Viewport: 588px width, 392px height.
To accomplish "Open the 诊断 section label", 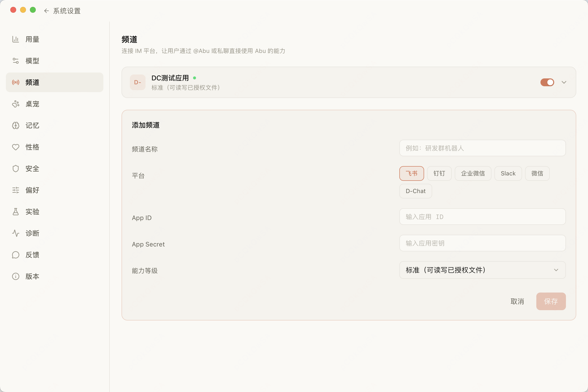I will (x=32, y=233).
